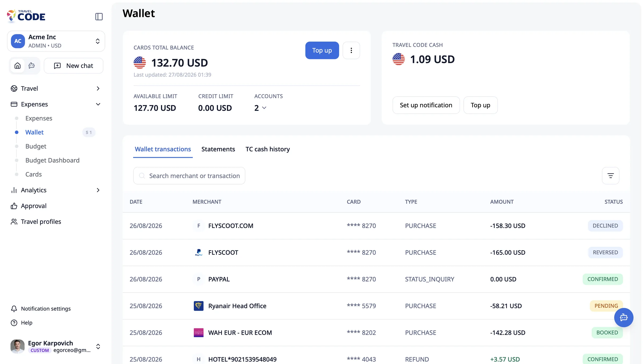Open the AI assistant robot icon in sidebar
644x364 pixels.
point(32,66)
